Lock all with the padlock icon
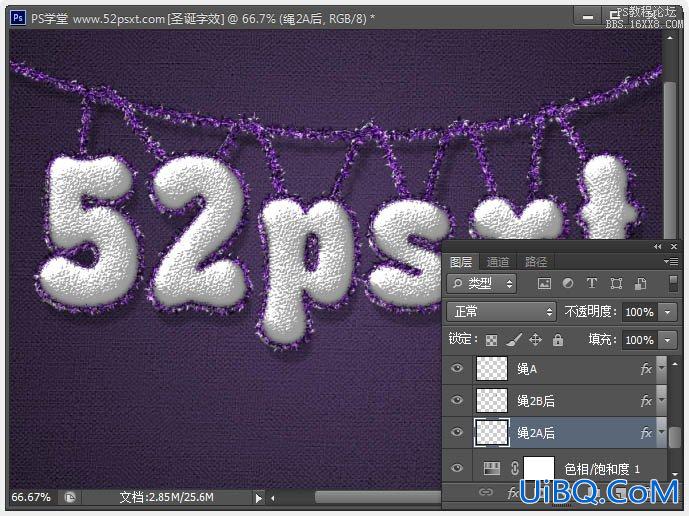Image resolution: width=689 pixels, height=516 pixels. pos(558,340)
